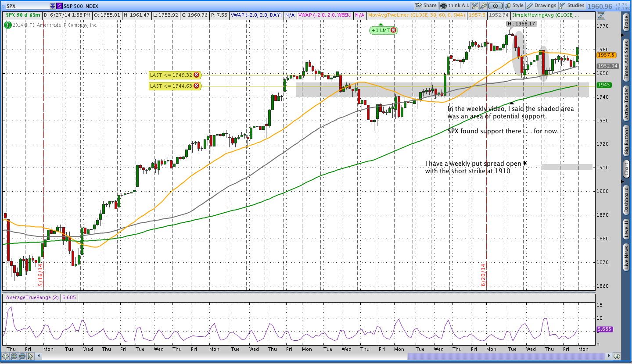Viewport: 632px width, 364px height.
Task: Click the gray 1952.94 price tag
Action: tap(607, 66)
